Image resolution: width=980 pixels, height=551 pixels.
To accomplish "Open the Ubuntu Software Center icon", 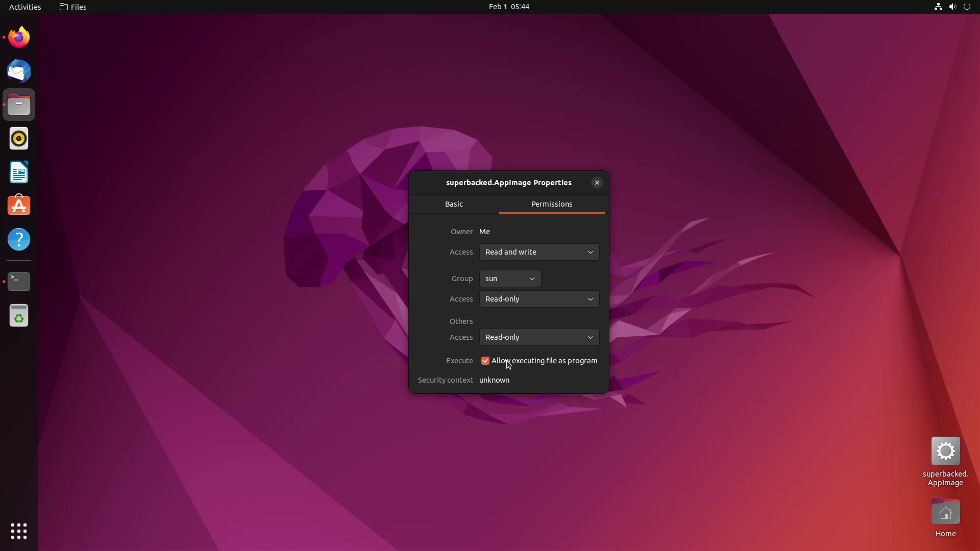I will pos(18,205).
